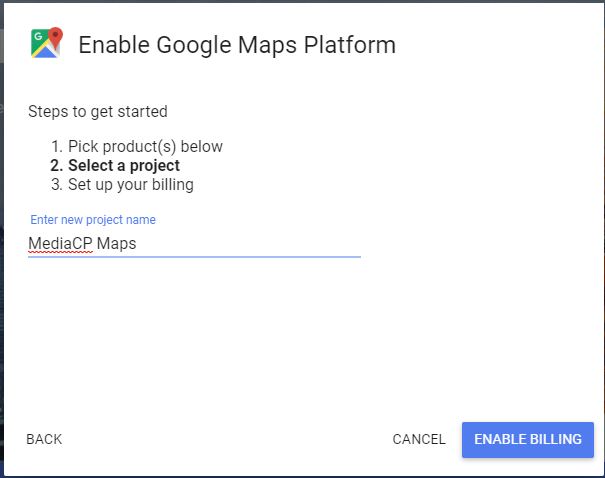Click the white G on Maps logo
The height and width of the screenshot is (478, 605).
coord(38,37)
